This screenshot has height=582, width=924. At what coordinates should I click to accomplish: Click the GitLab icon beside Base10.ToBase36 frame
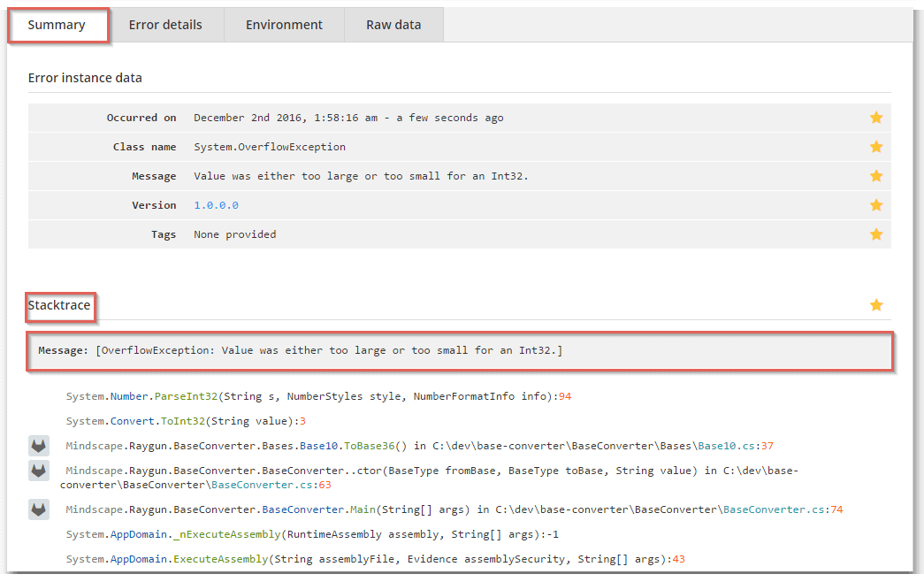(39, 446)
